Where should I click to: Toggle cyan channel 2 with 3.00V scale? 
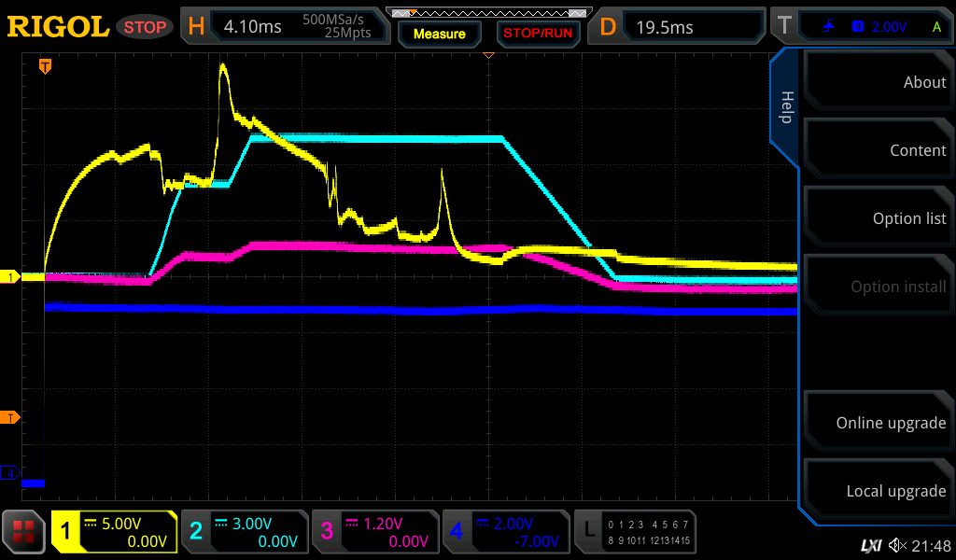[245, 532]
